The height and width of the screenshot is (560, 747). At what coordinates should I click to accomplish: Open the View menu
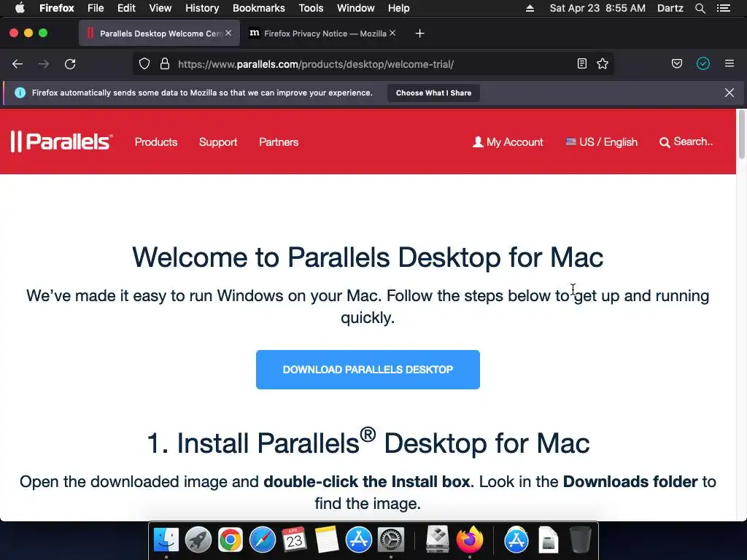(160, 8)
